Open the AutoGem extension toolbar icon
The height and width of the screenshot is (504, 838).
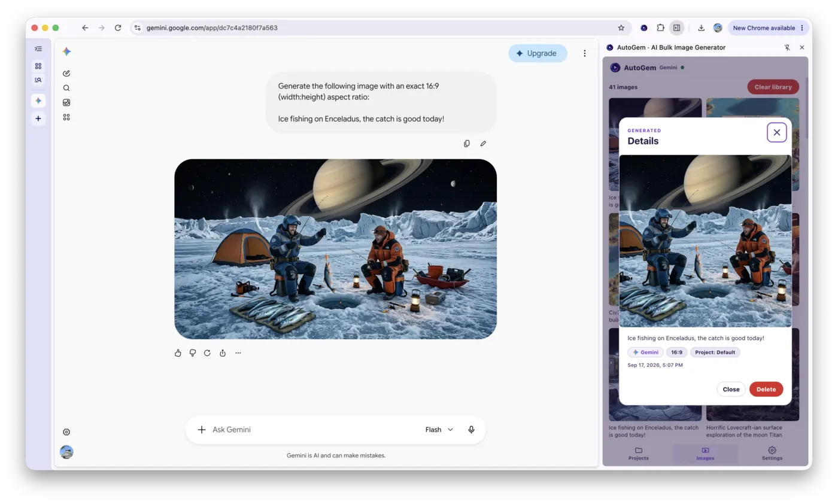click(x=644, y=28)
